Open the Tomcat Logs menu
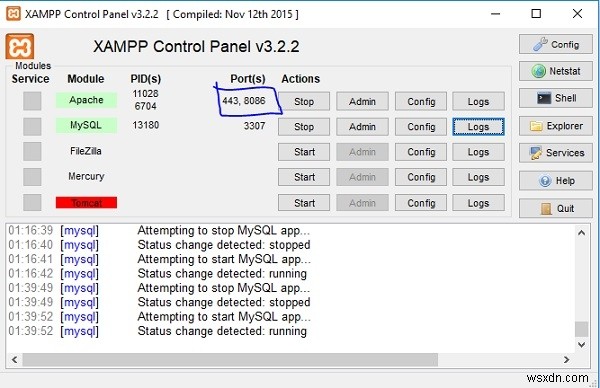 (x=478, y=203)
